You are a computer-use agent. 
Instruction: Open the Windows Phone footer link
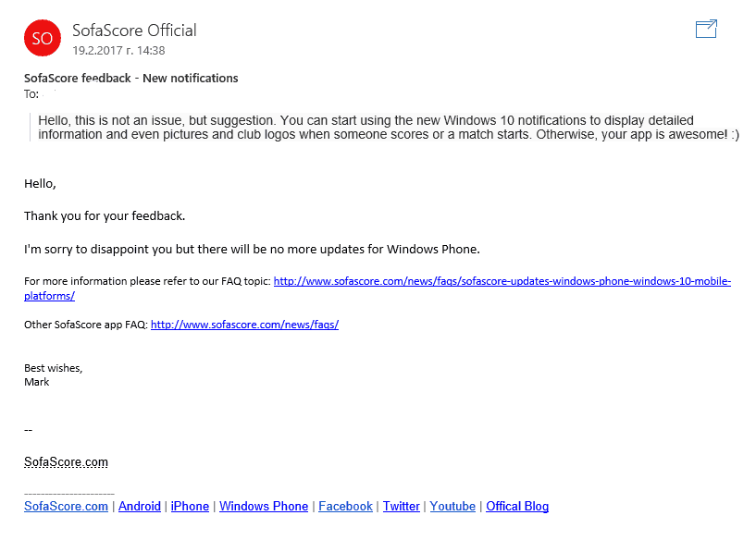pyautogui.click(x=264, y=507)
